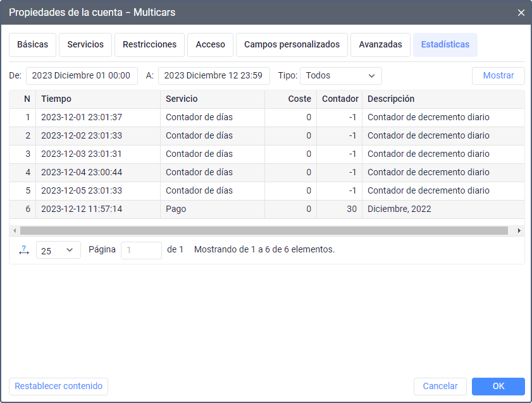Click the column auto-width icon beside page size
532x403 pixels.
pyautogui.click(x=24, y=250)
